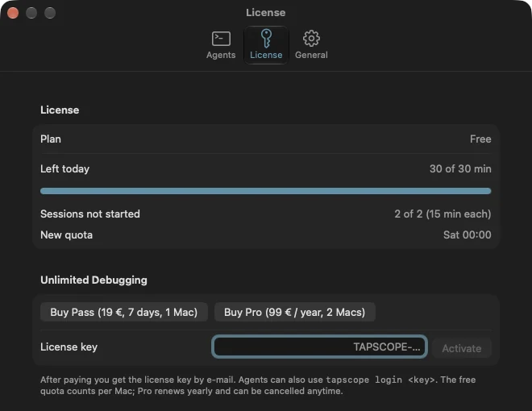
Task: Click the Left today progress bar
Action: [266, 191]
